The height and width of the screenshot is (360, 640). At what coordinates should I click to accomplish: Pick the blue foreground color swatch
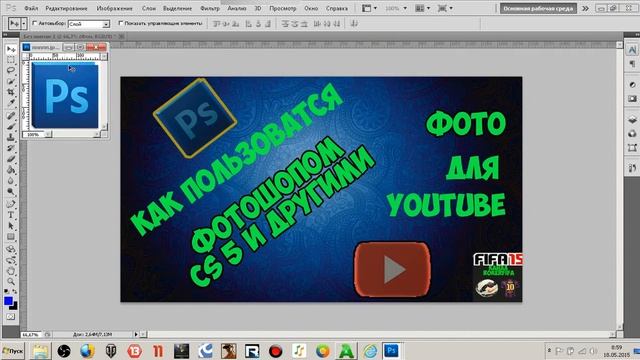tap(8, 302)
